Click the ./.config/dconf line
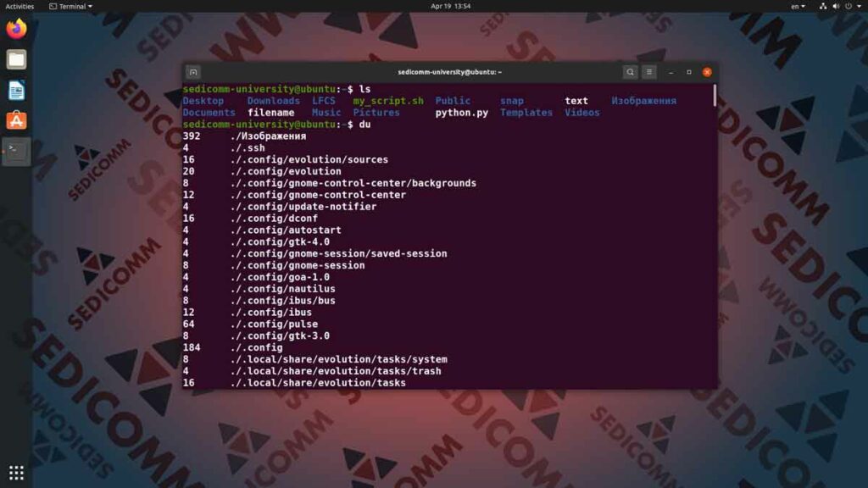 click(x=250, y=219)
